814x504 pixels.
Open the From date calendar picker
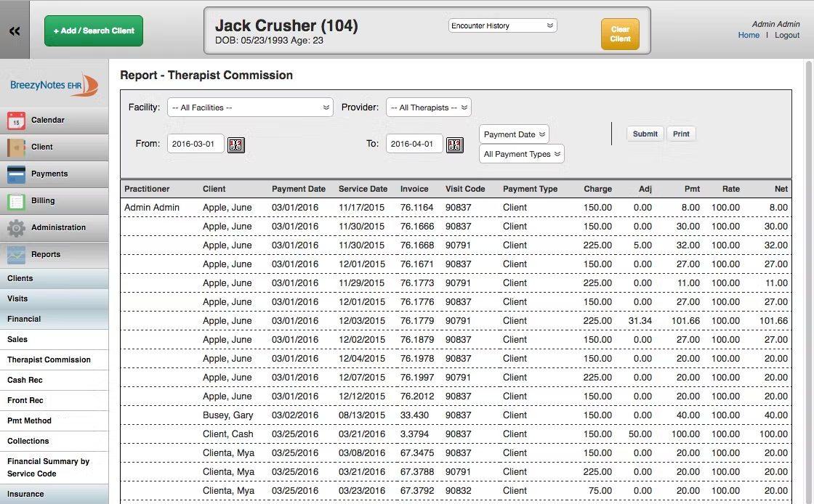(236, 145)
